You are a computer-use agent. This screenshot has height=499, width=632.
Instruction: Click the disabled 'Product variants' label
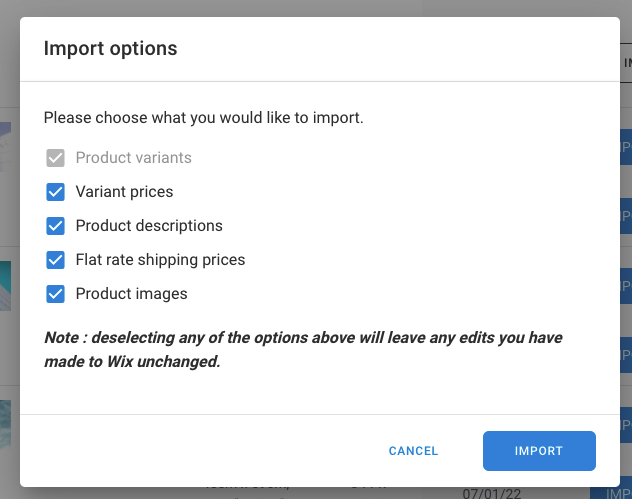[x=133, y=158]
